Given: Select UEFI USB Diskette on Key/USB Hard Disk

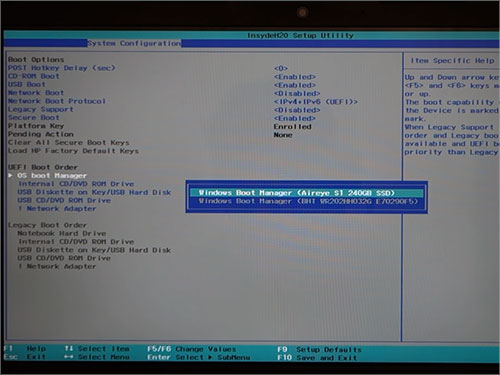Looking at the screenshot, I should [x=94, y=192].
